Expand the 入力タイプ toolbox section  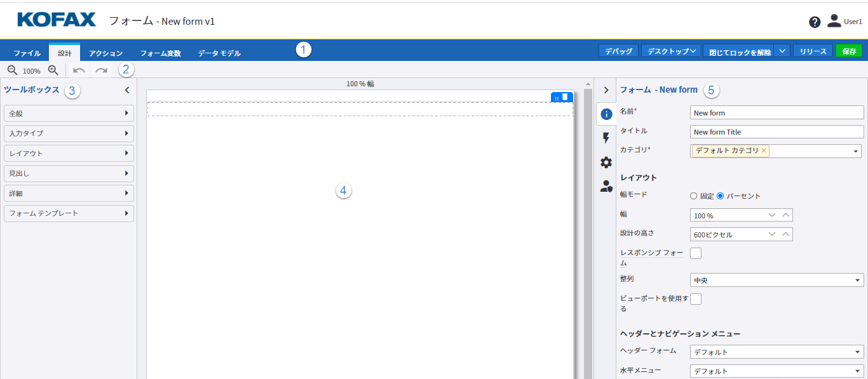tap(69, 133)
